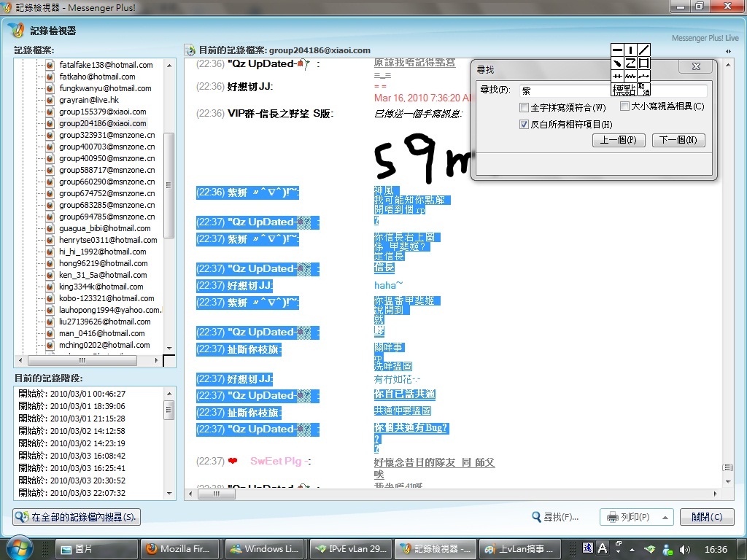Open the volume speaker tray icon
Viewport: 747px width, 560px height.
pos(685,549)
